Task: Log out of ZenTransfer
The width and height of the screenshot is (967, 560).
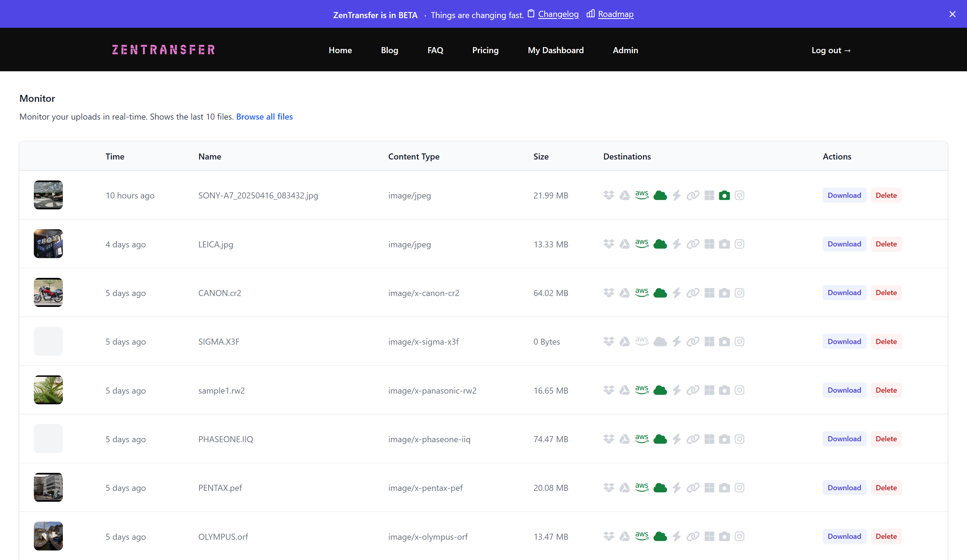Action: pos(831,50)
